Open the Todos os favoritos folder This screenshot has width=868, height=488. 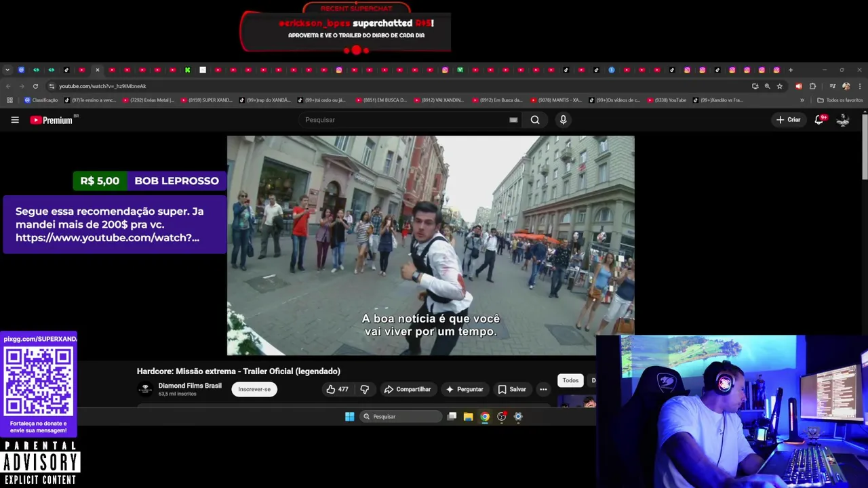(840, 100)
